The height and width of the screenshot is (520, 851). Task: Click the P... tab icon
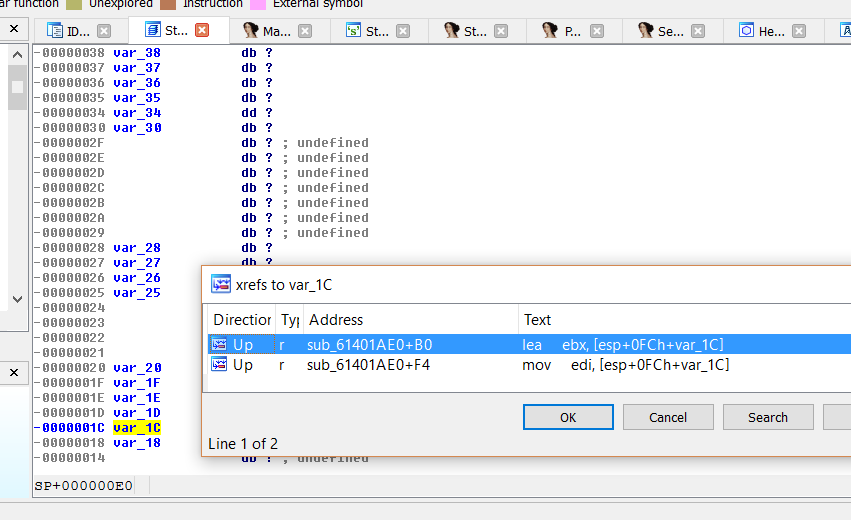pyautogui.click(x=550, y=31)
